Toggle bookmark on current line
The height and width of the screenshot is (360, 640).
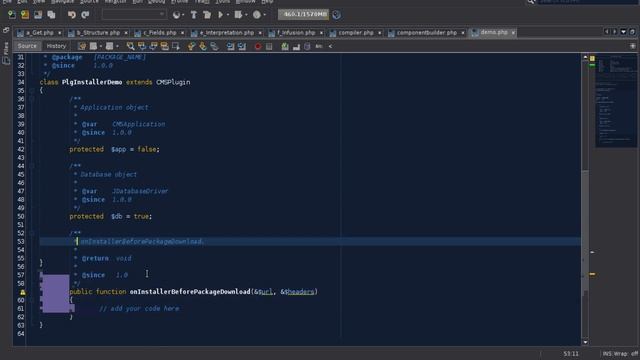tap(214, 46)
